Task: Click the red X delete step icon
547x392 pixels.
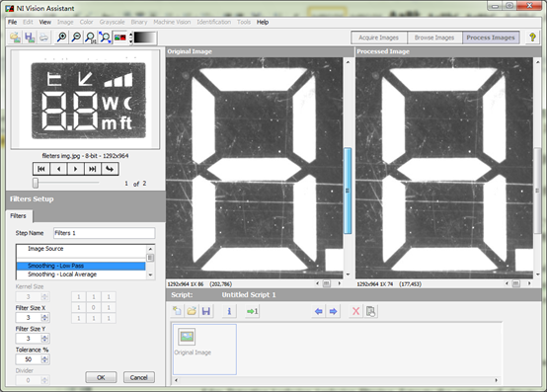Action: pos(355,311)
